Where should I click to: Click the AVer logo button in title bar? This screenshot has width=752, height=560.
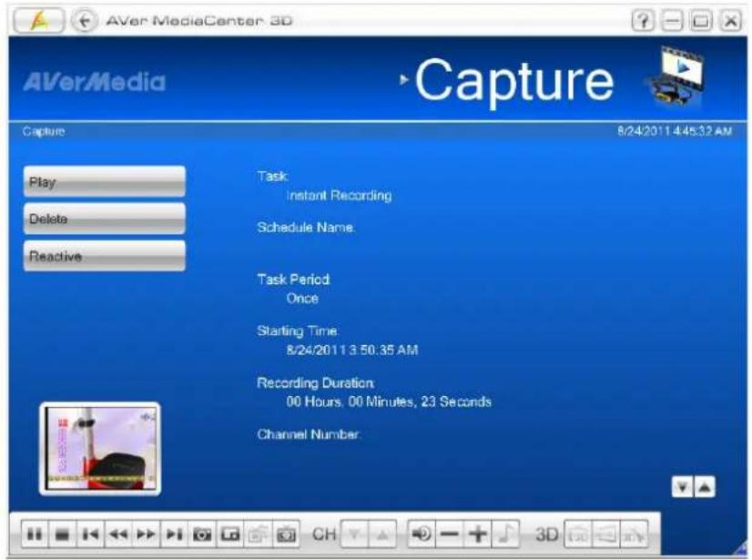39,21
